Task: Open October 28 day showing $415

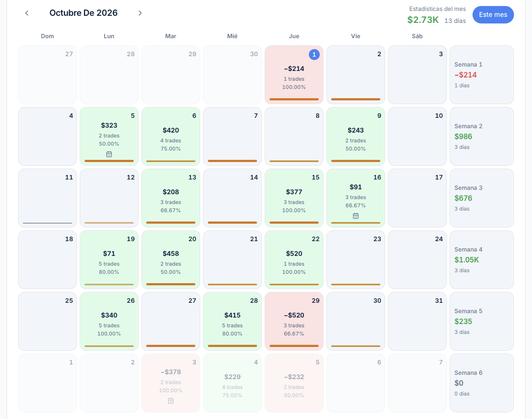Action: [232, 321]
